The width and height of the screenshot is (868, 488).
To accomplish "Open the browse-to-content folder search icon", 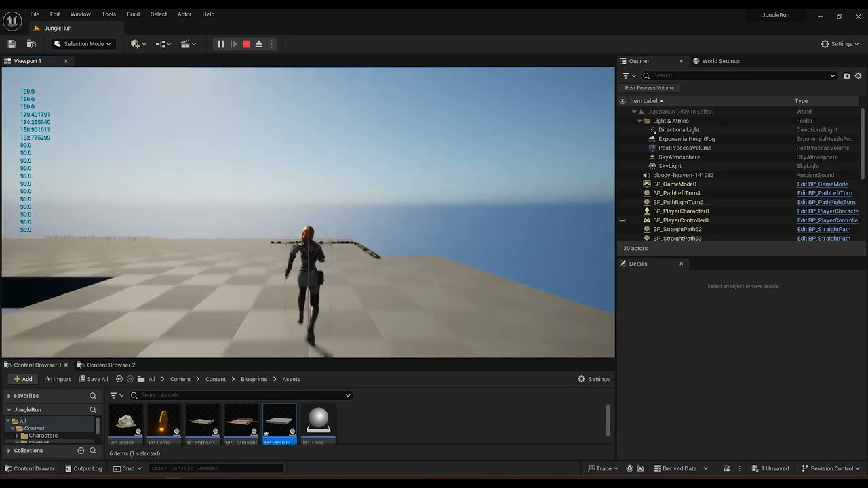I will pyautogui.click(x=31, y=44).
